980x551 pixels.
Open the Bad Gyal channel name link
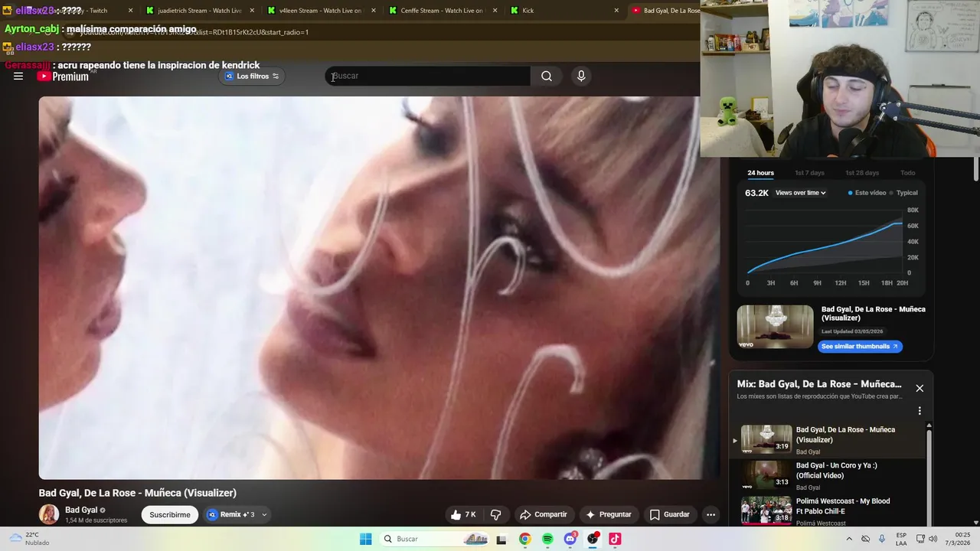point(81,510)
